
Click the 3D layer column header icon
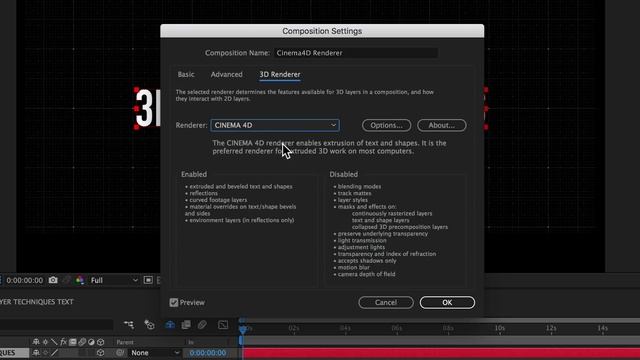[100, 342]
